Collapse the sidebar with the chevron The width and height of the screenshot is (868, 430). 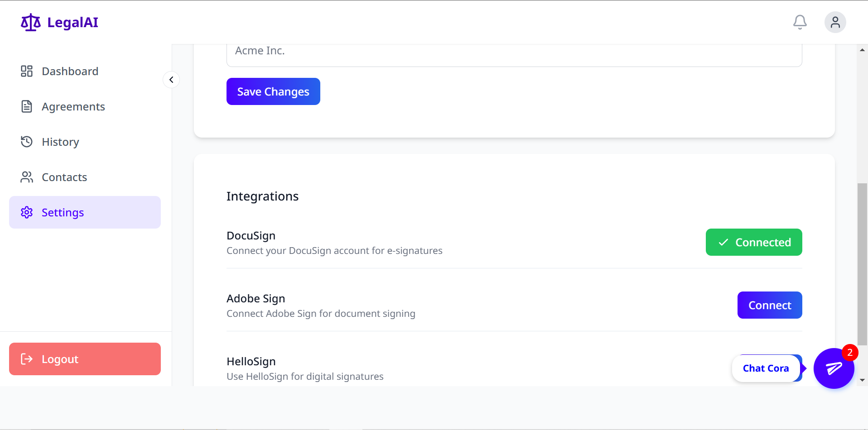[x=171, y=80]
